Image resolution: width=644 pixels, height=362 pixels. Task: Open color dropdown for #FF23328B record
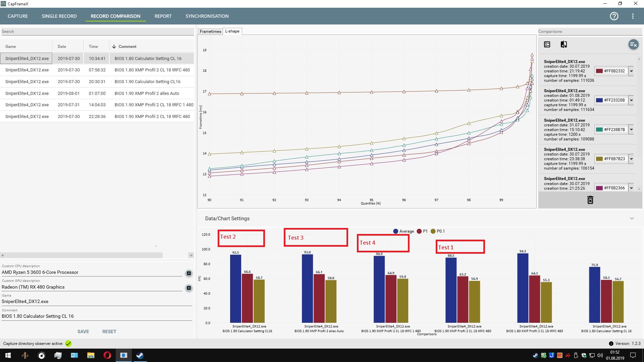tap(631, 100)
